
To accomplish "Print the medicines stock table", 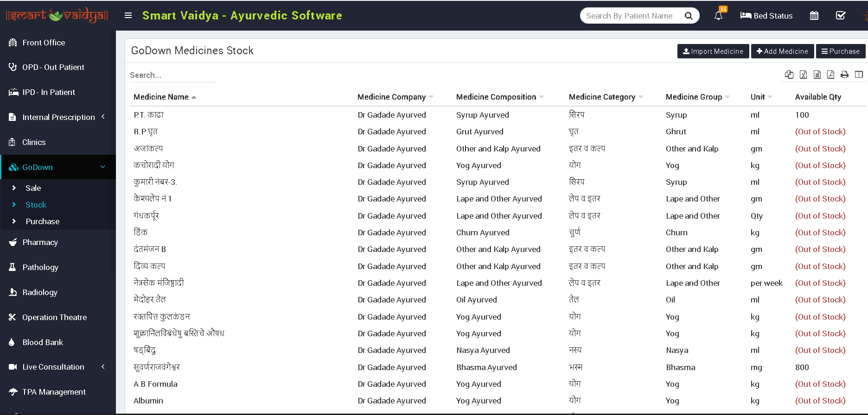I will coord(844,75).
